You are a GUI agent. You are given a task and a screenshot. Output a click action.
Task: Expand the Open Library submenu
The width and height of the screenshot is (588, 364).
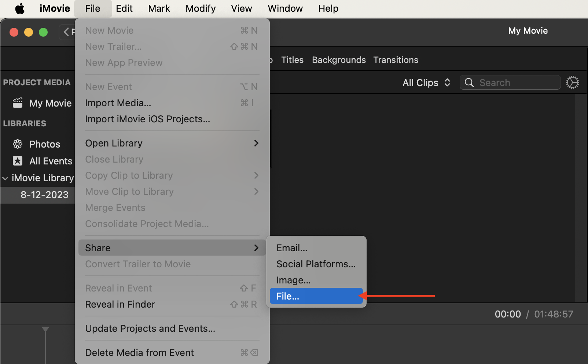coord(114,143)
